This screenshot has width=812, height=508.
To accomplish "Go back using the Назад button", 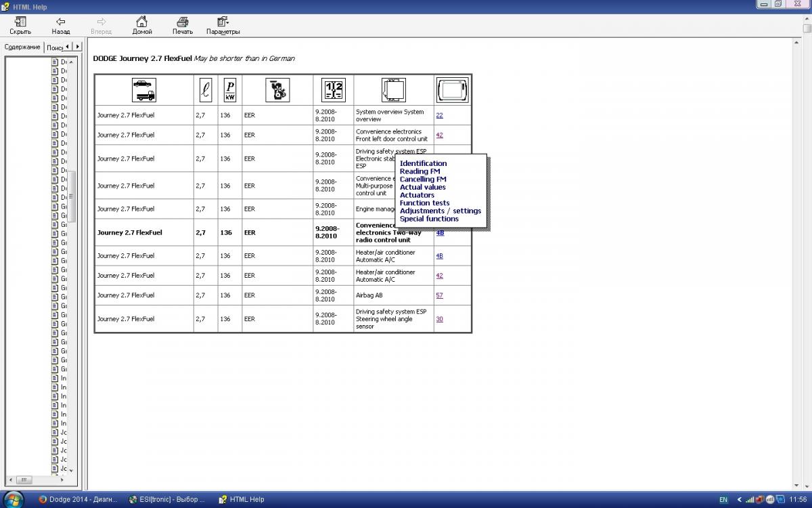I will coord(61,26).
